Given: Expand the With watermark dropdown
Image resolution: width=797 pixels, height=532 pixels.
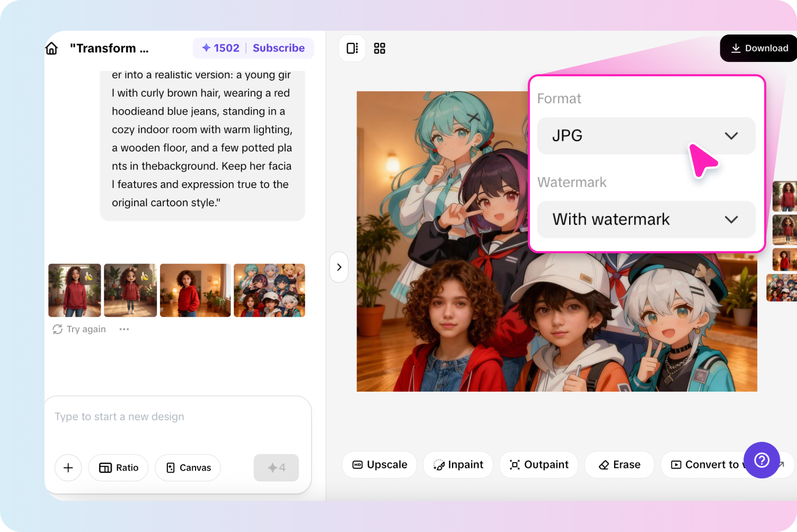Looking at the screenshot, I should coord(646,219).
